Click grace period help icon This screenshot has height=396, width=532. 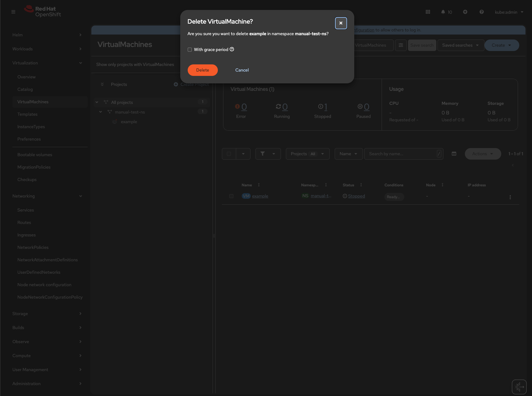coord(232,49)
